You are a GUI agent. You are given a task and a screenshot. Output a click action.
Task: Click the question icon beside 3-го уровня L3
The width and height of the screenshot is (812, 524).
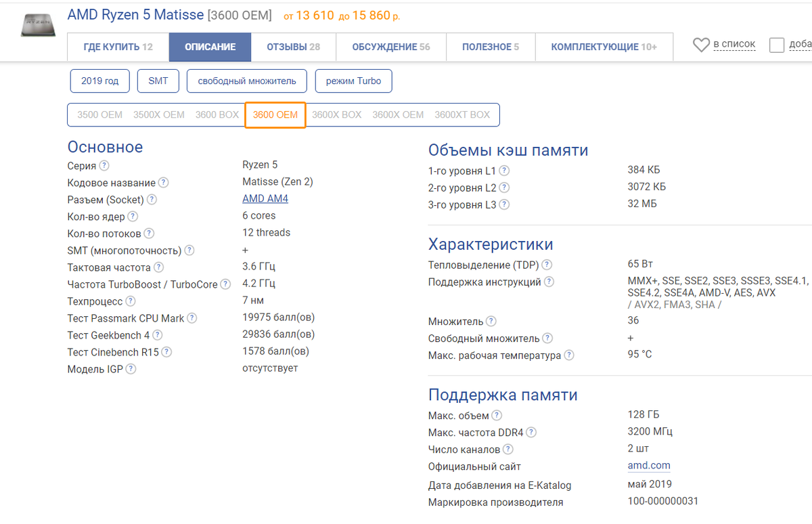(x=504, y=204)
